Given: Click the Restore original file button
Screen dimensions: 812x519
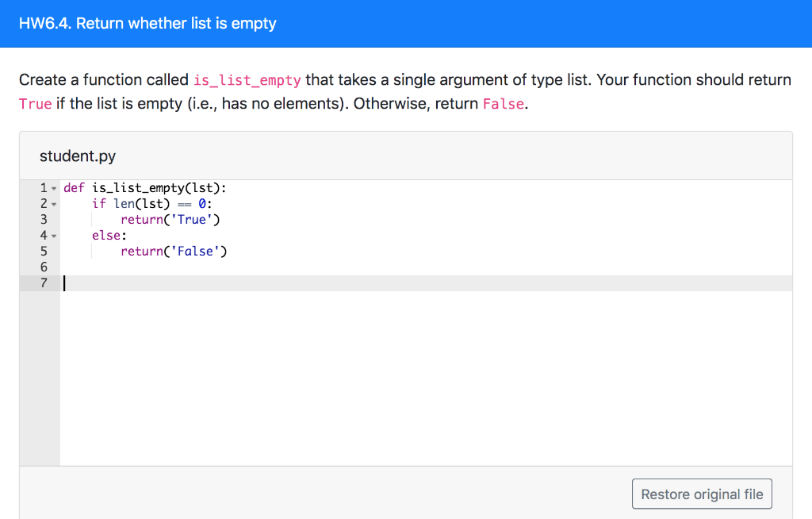Looking at the screenshot, I should pyautogui.click(x=701, y=493).
